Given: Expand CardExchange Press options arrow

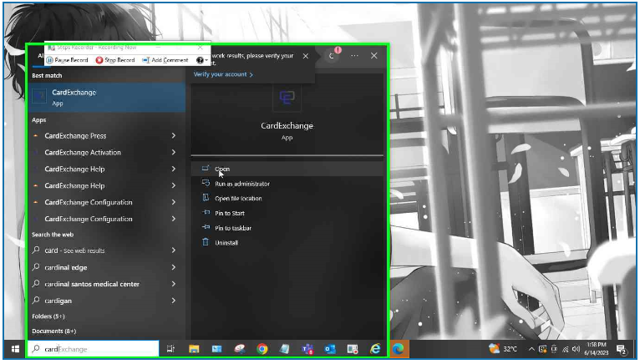Looking at the screenshot, I should click(x=174, y=135).
